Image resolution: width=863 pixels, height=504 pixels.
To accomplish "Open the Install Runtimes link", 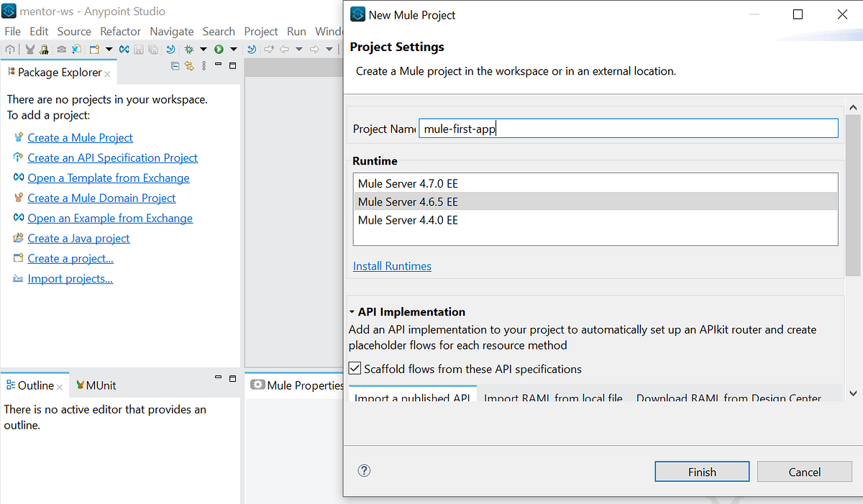I will coord(392,266).
